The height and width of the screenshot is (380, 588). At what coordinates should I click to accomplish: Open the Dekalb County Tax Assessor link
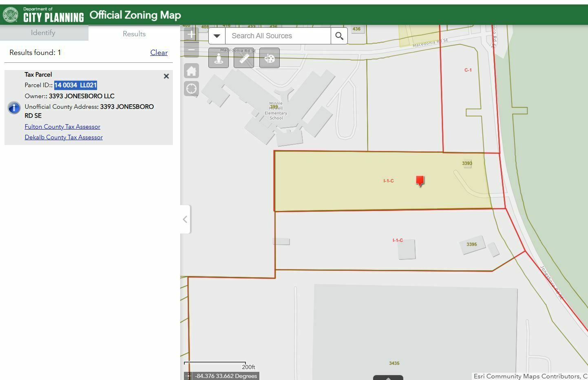64,137
